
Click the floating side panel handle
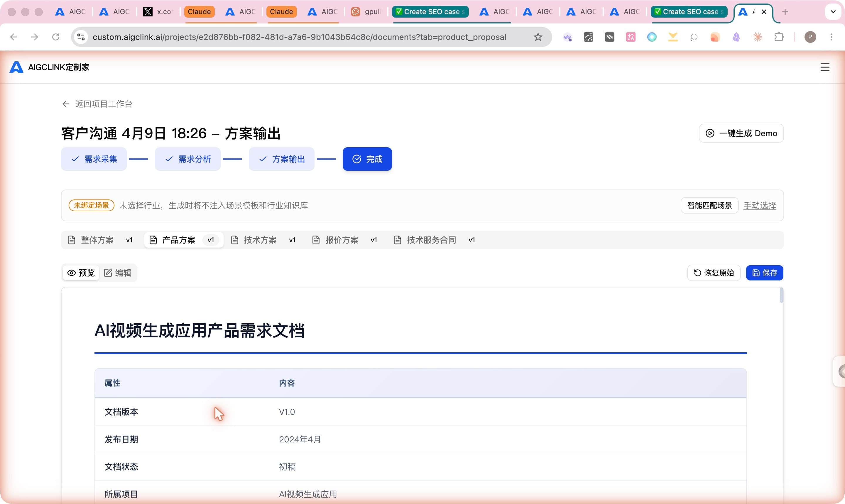[839, 371]
